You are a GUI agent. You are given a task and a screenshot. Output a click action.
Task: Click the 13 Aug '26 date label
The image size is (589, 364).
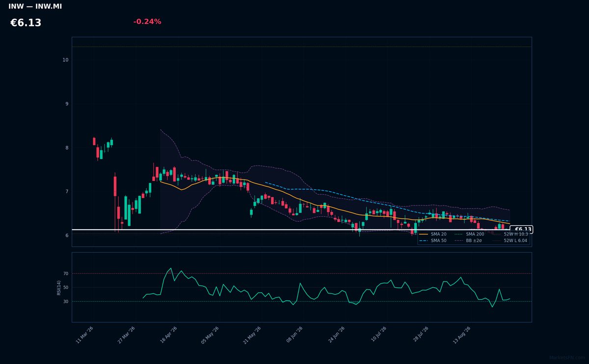pos(461,335)
